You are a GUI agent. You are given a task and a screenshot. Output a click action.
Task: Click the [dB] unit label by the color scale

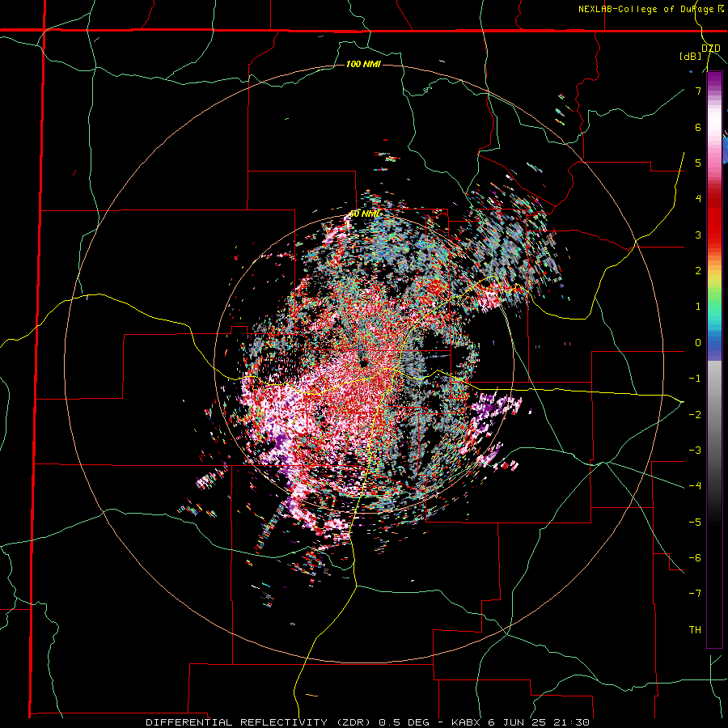691,56
